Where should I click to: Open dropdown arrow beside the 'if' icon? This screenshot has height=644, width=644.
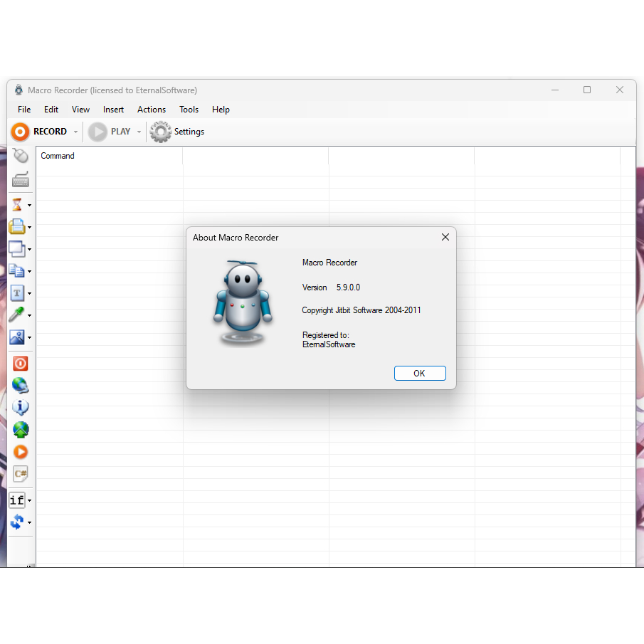[x=30, y=501]
